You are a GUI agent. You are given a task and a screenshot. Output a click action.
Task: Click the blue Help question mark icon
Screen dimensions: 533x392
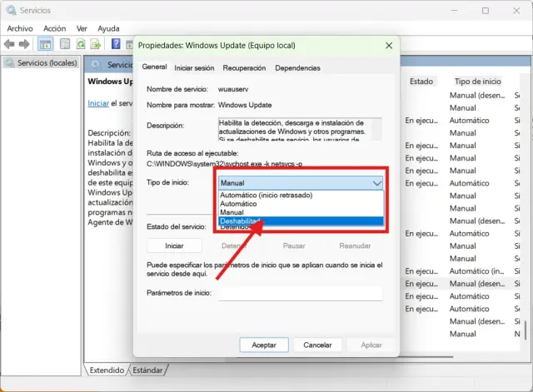pos(117,43)
